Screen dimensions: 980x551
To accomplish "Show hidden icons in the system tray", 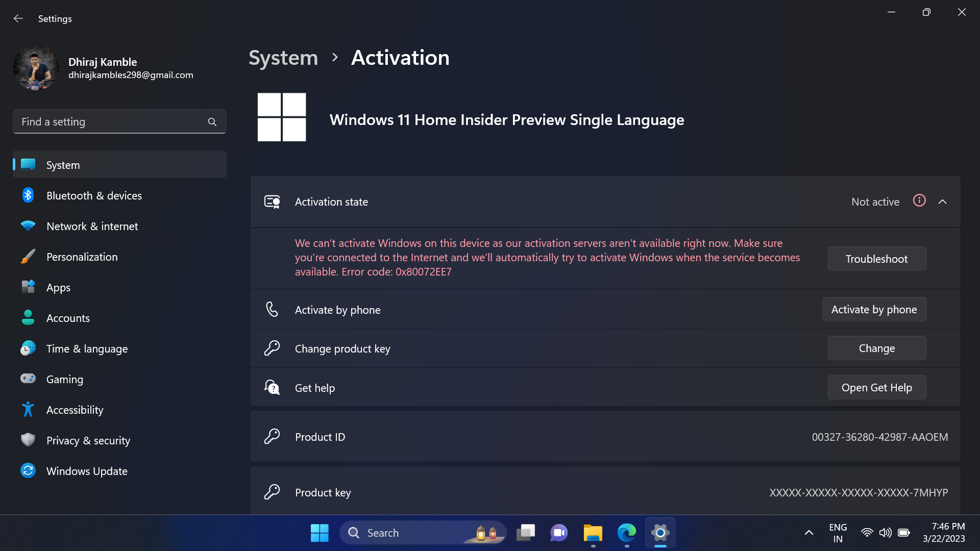I will pyautogui.click(x=809, y=533).
